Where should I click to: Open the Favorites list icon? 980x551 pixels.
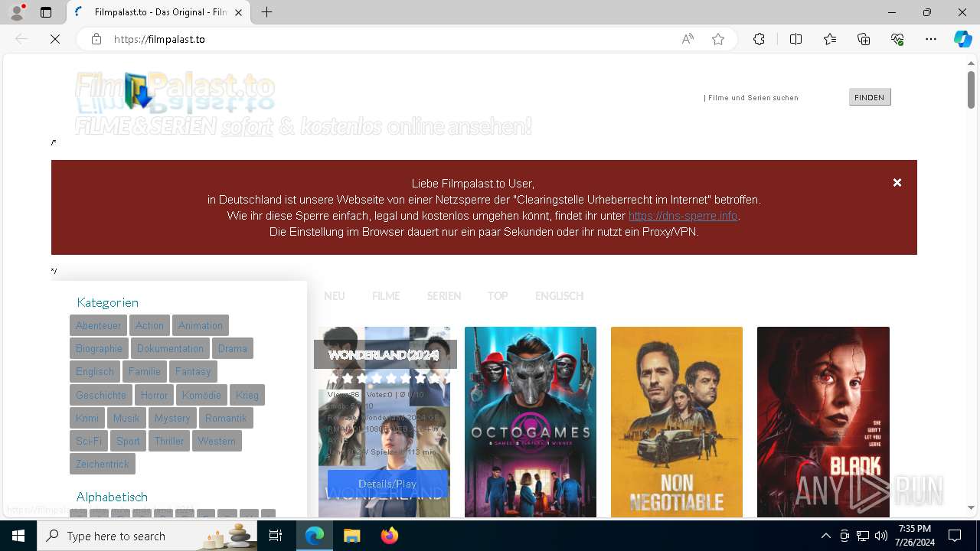pyautogui.click(x=830, y=39)
